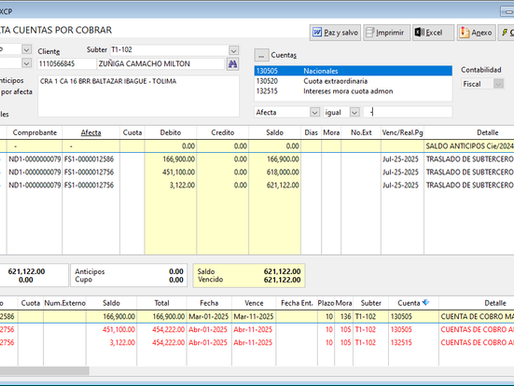Click the Anexo attachment icon
Image resolution: width=514 pixels, height=386 pixels.
tap(464, 32)
